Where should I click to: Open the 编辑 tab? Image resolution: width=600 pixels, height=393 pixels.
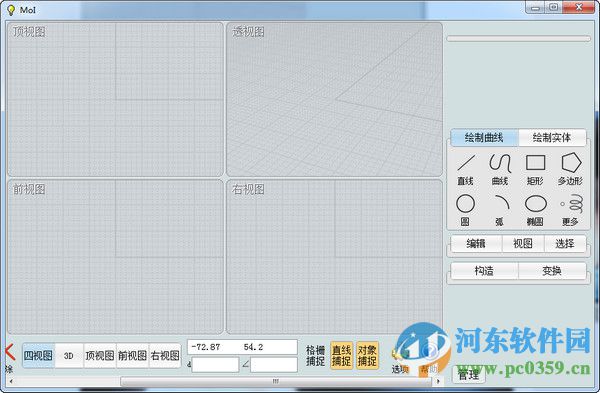(x=476, y=243)
